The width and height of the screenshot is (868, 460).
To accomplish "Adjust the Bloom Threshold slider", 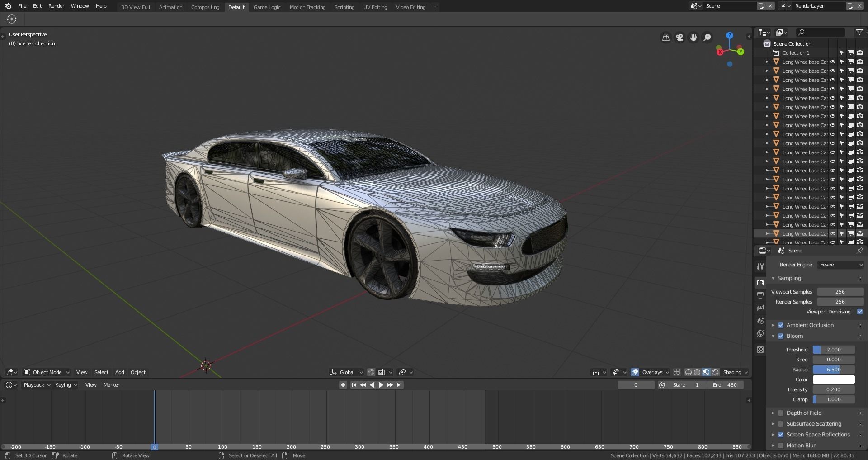I will 834,350.
